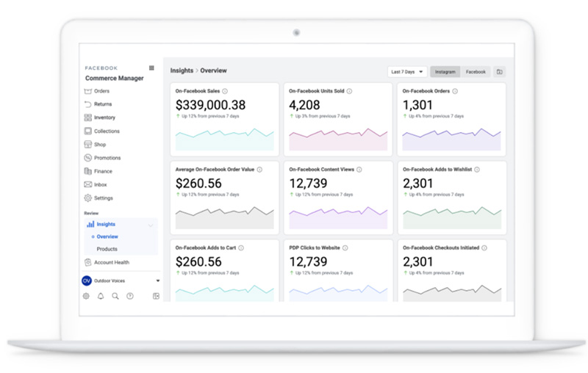Click the Returns arrow icon
Image resolution: width=588 pixels, height=373 pixels.
pos(87,104)
